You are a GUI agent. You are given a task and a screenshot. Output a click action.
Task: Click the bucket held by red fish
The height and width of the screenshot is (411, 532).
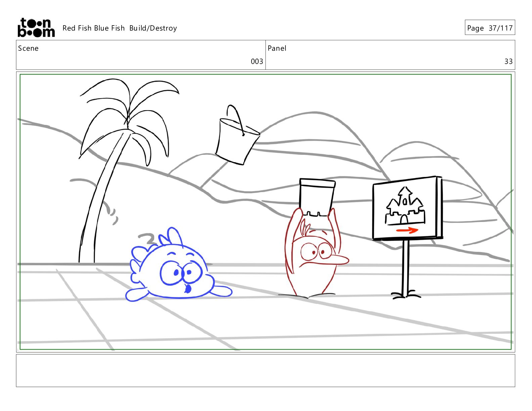pyautogui.click(x=317, y=197)
